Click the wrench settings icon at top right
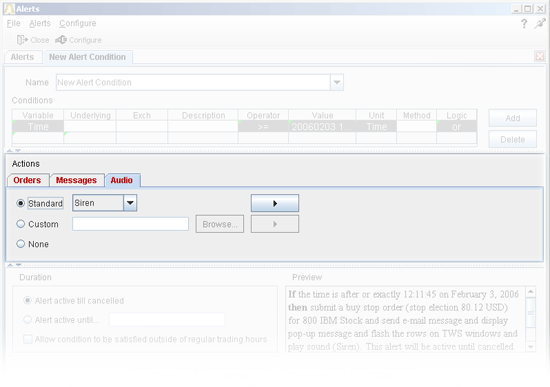 (539, 24)
